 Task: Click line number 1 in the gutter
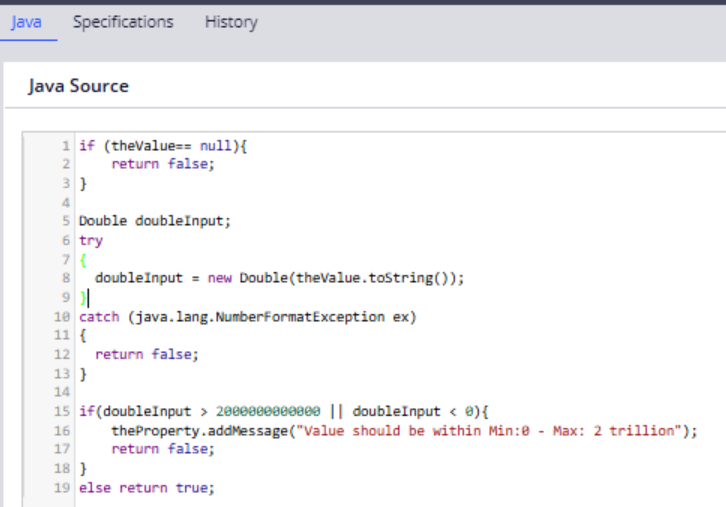(x=65, y=145)
